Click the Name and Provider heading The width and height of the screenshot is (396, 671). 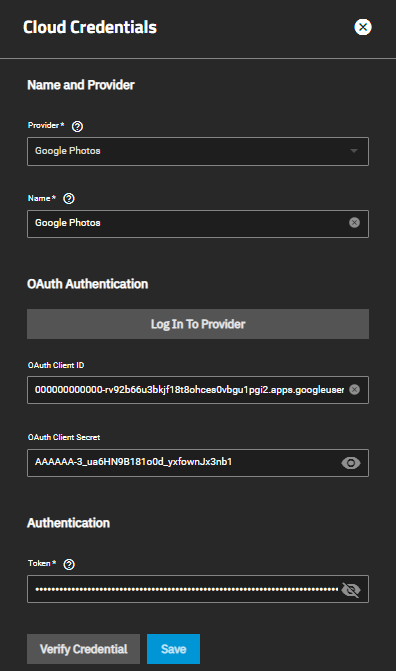81,85
